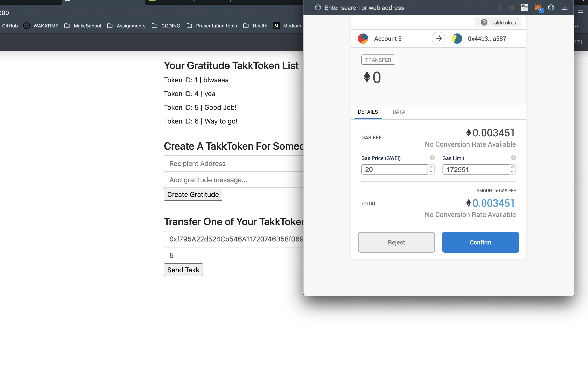Screen dimensions: 588x383
Task: Increase Gas Limit with the up stepper
Action: click(512, 167)
